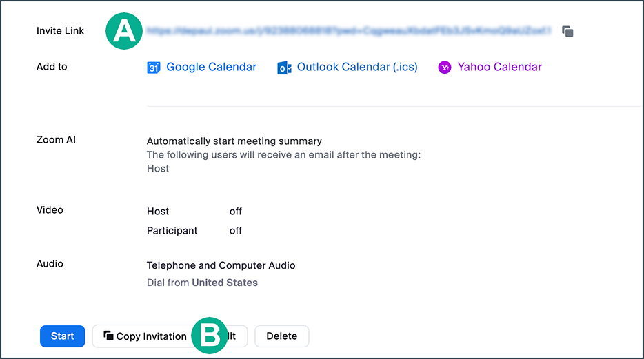This screenshot has width=644, height=359.
Task: Click the 'Telephone and Computer Audio' text
Action: pos(221,265)
